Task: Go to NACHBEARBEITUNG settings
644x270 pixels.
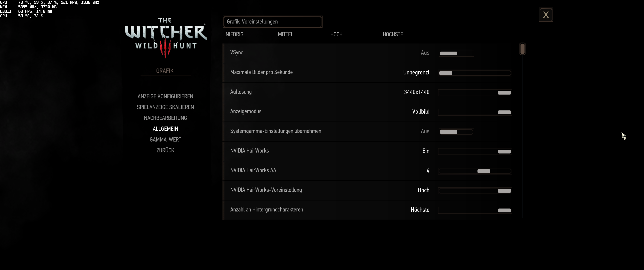Action: pyautogui.click(x=165, y=118)
